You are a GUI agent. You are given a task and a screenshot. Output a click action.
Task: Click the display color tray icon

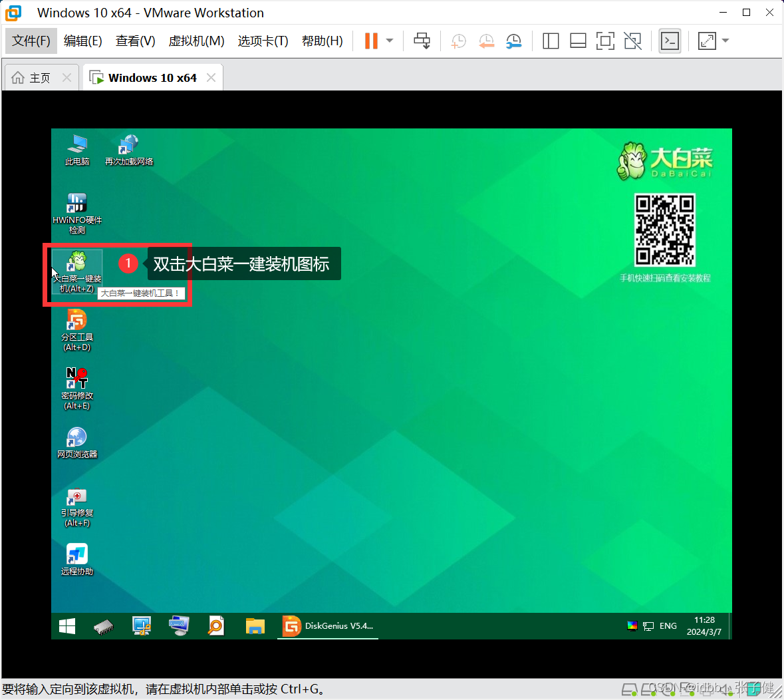632,626
